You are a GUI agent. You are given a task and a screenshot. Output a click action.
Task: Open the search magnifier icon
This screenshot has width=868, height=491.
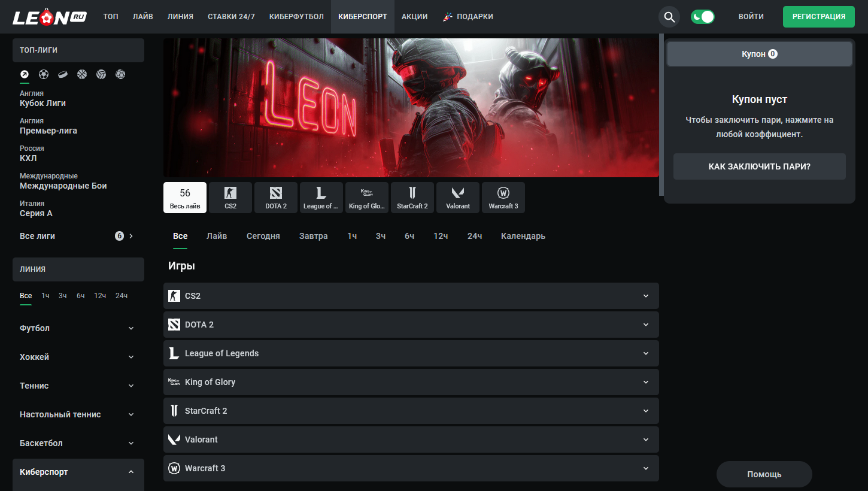tap(670, 17)
